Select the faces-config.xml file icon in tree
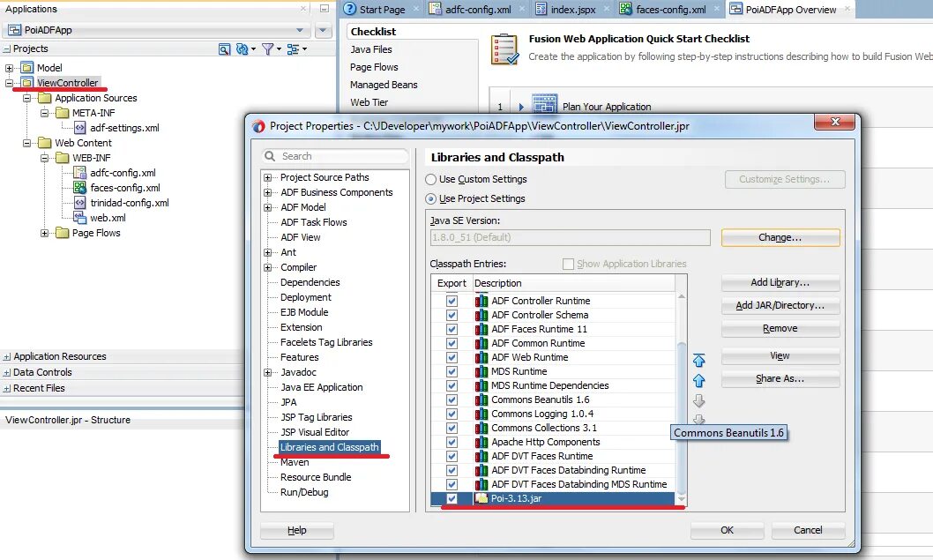 pyautogui.click(x=79, y=188)
